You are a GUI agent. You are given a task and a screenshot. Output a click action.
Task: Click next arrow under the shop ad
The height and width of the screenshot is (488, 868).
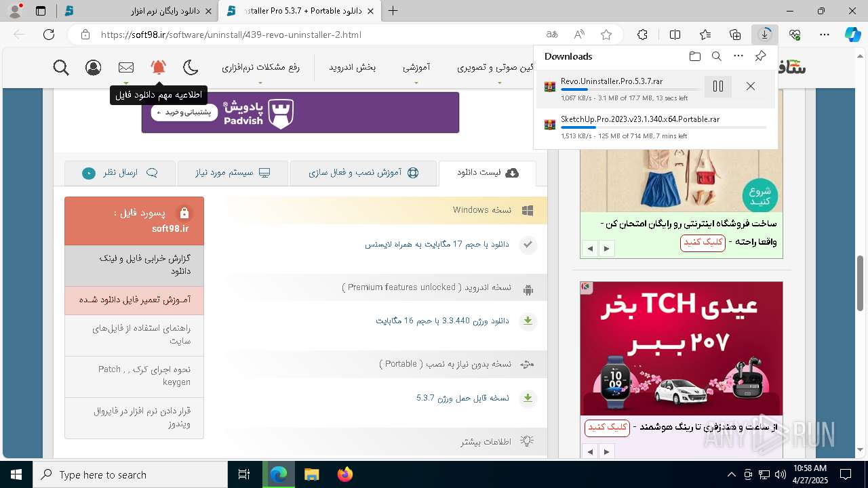[606, 249]
